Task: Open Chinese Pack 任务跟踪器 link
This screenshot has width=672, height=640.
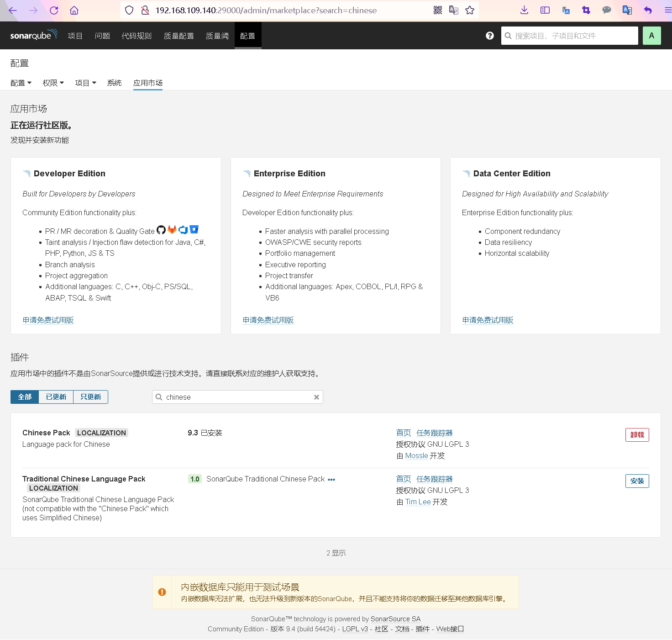Action: (435, 433)
